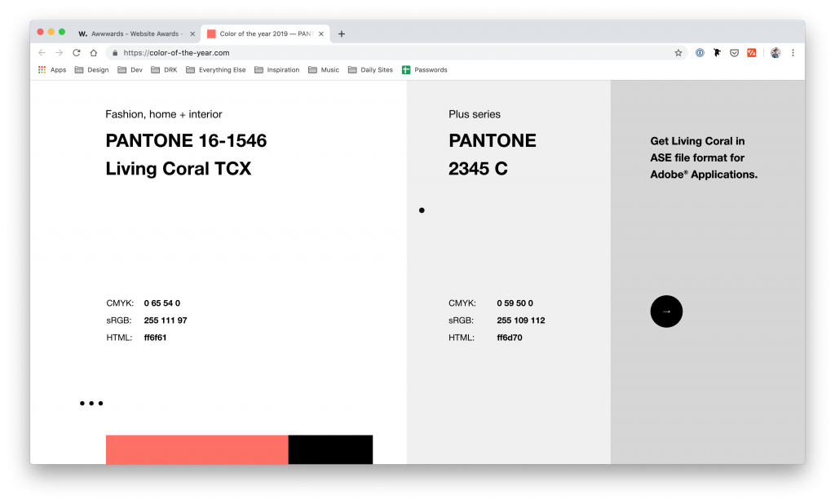Bookmark page with the star icon
The height and width of the screenshot is (504, 835).
678,53
